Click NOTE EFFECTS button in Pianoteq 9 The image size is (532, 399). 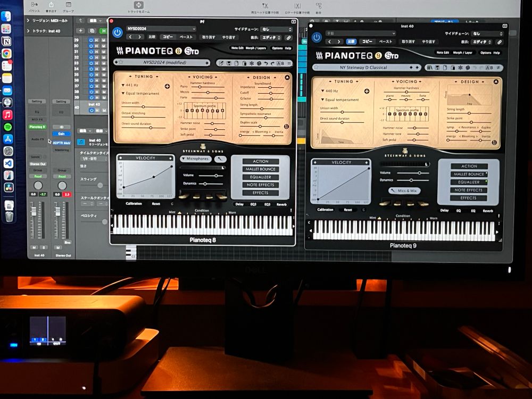(x=469, y=190)
